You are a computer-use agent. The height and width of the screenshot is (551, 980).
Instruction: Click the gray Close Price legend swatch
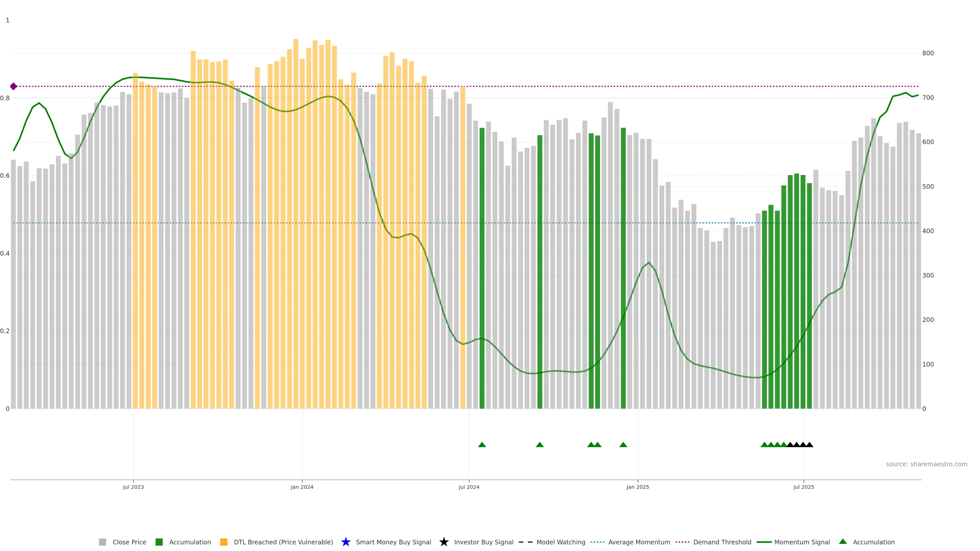point(102,542)
